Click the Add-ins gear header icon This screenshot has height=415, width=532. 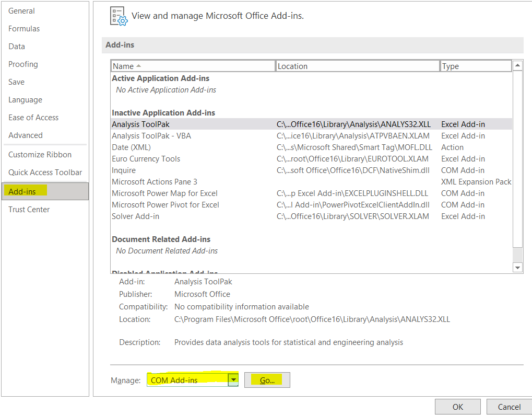(x=119, y=16)
